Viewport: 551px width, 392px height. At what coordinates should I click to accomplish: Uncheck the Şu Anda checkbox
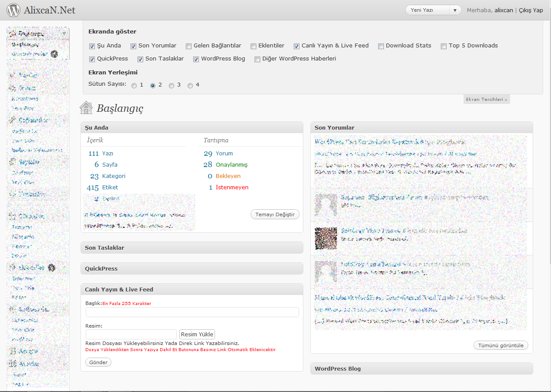coord(92,46)
